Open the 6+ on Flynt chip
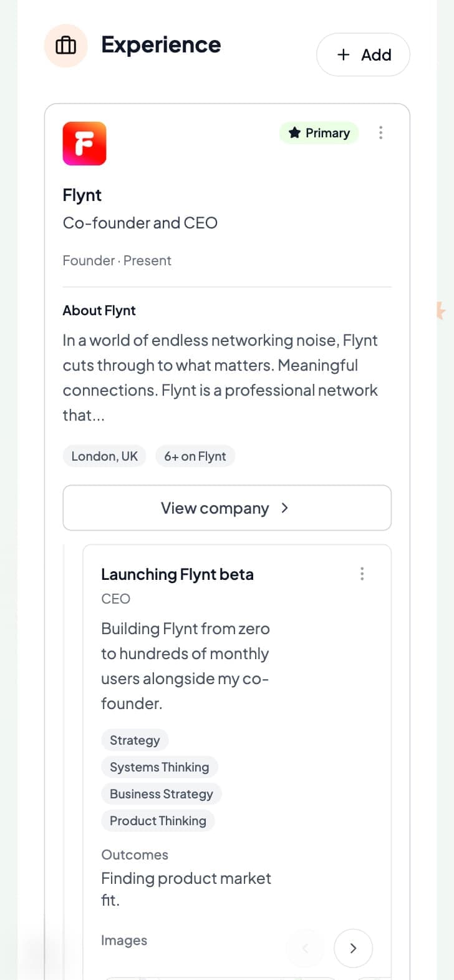Screen dimensions: 454x980 [x=195, y=456]
